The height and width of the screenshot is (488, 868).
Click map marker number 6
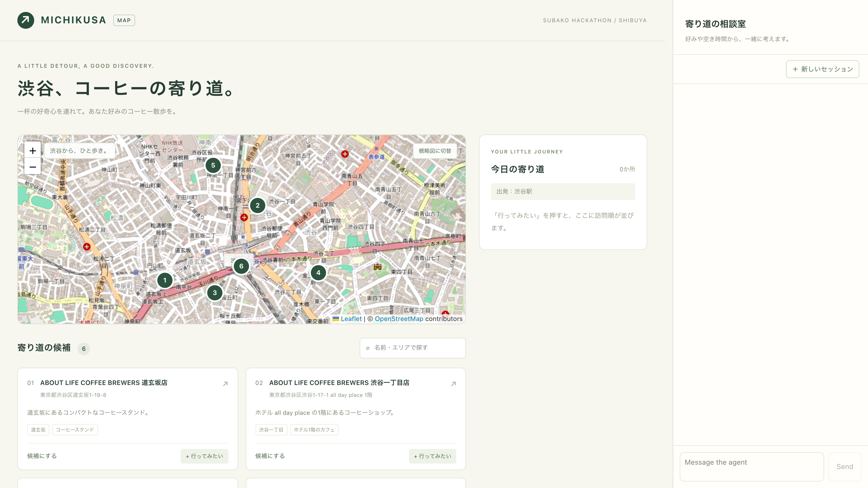coord(241,266)
